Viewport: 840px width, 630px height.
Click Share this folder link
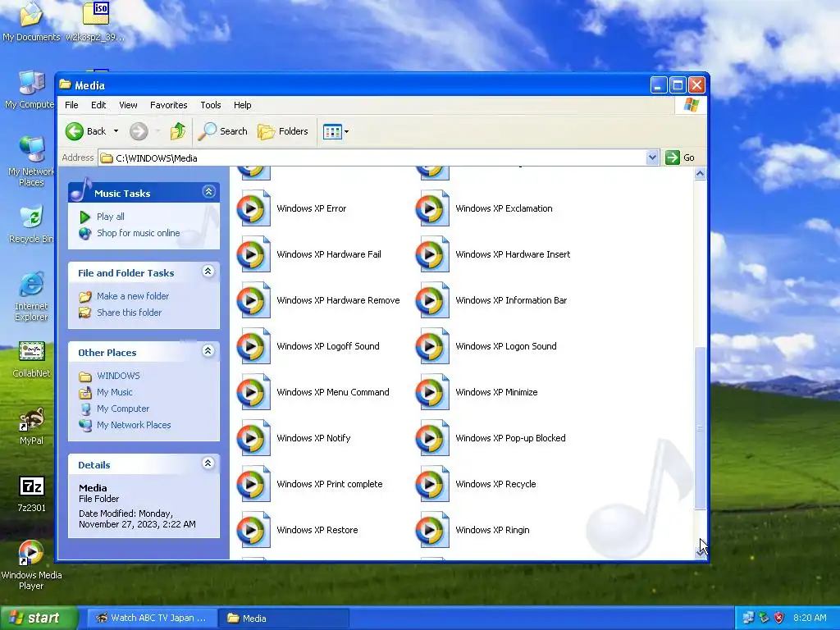[129, 313]
